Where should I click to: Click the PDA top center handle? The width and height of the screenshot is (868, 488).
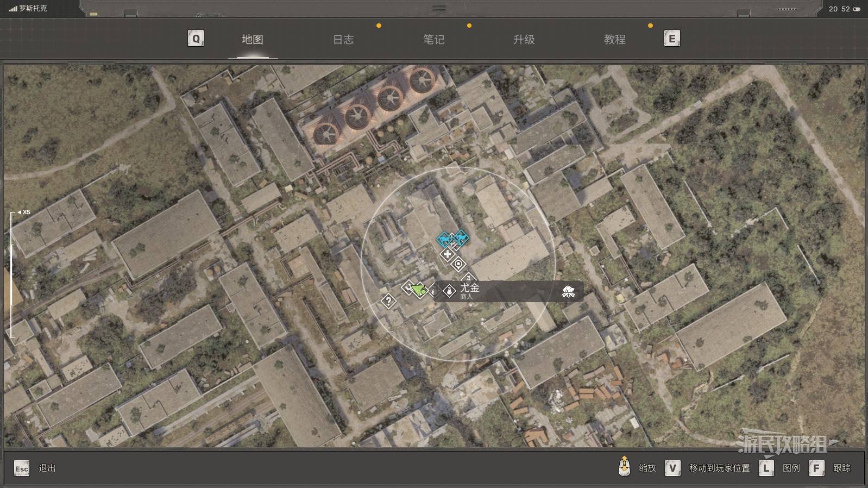[x=439, y=9]
